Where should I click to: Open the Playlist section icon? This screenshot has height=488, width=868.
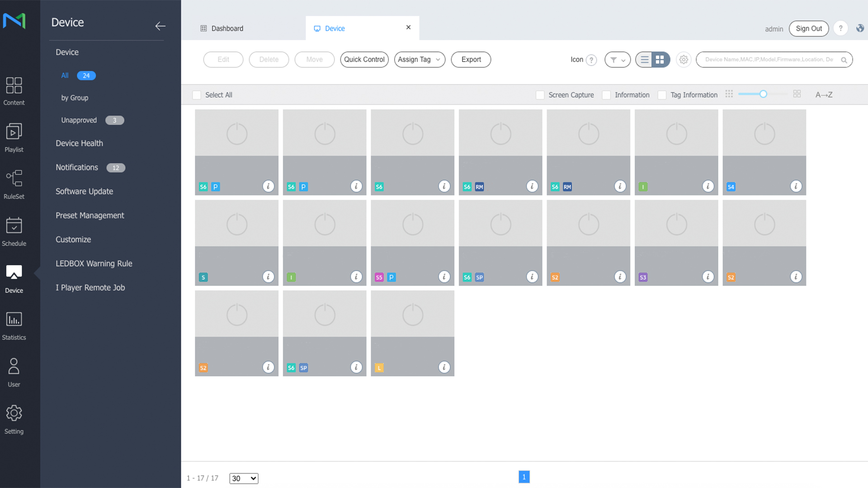coord(14,132)
